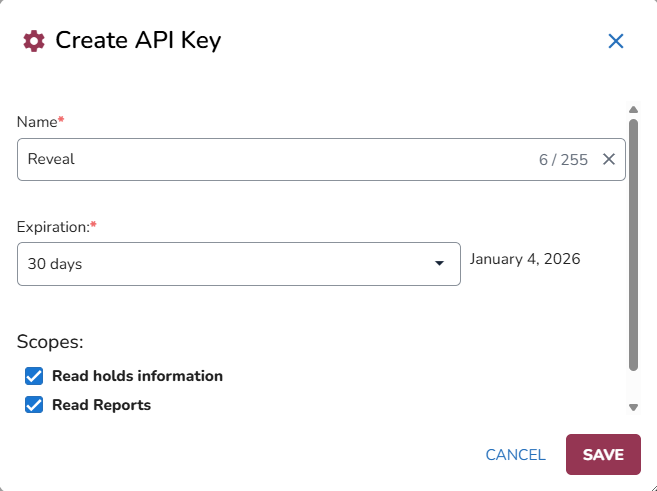
Task: Click into the Name input field
Action: (270, 159)
